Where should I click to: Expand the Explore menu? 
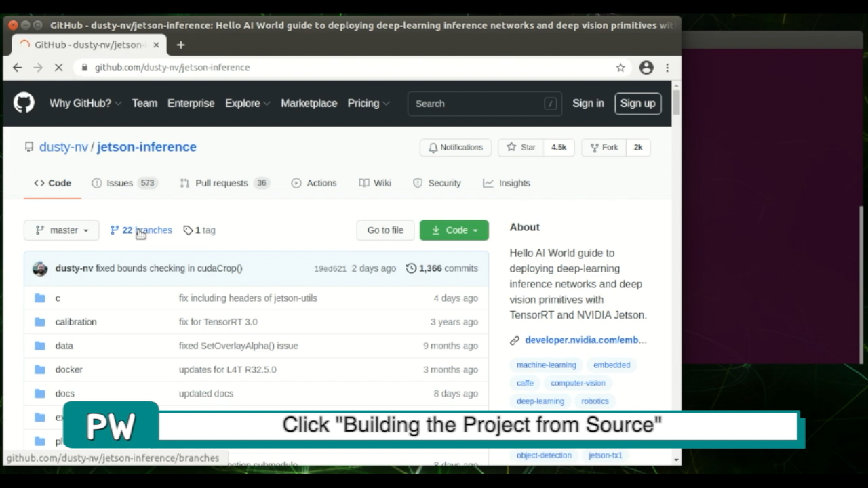point(248,103)
